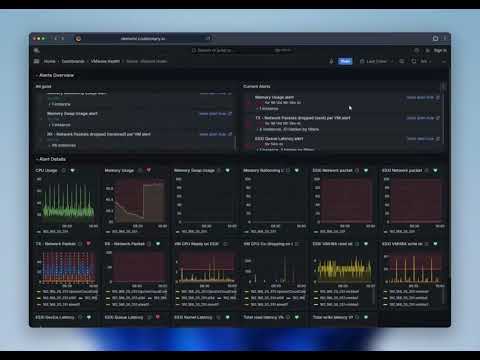Click the red alert heart on TX - Network Packet panel
480x360 pixels.
[x=89, y=244]
